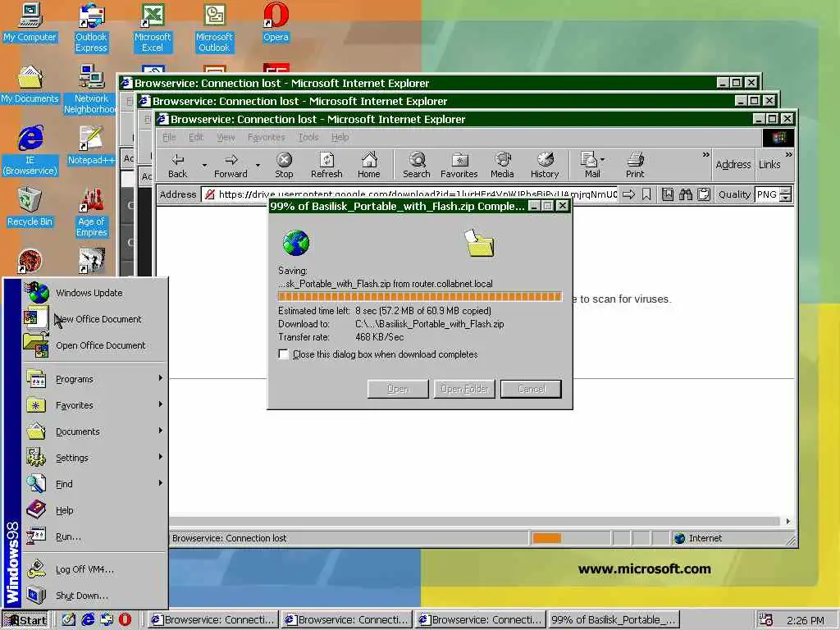Choose Open Office Document in Start menu
The image size is (840, 630).
pos(95,345)
